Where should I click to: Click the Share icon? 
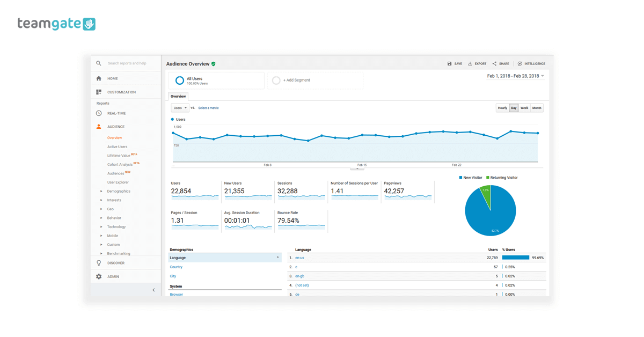point(494,64)
